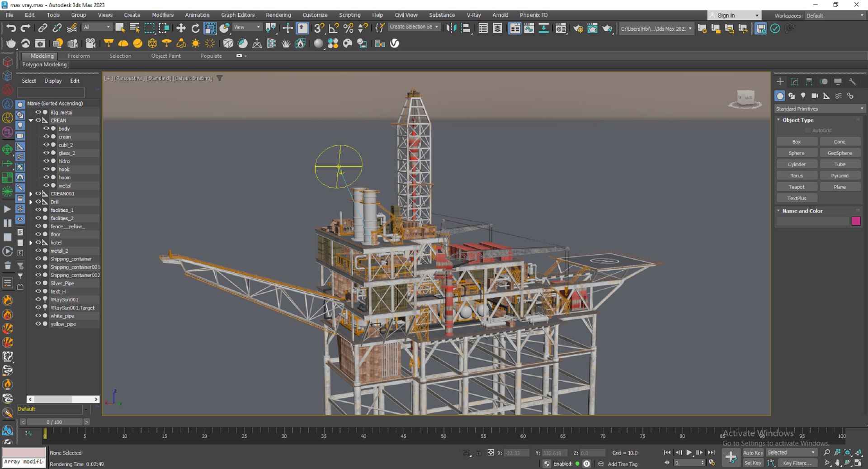Select the Rotate transform tool
Viewport: 868px width, 469px height.
(195, 28)
